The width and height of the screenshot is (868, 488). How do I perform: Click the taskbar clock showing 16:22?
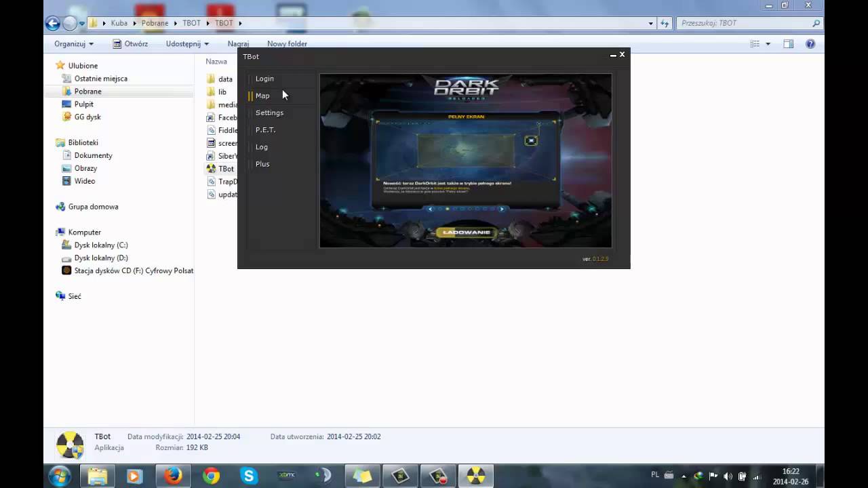(790, 471)
